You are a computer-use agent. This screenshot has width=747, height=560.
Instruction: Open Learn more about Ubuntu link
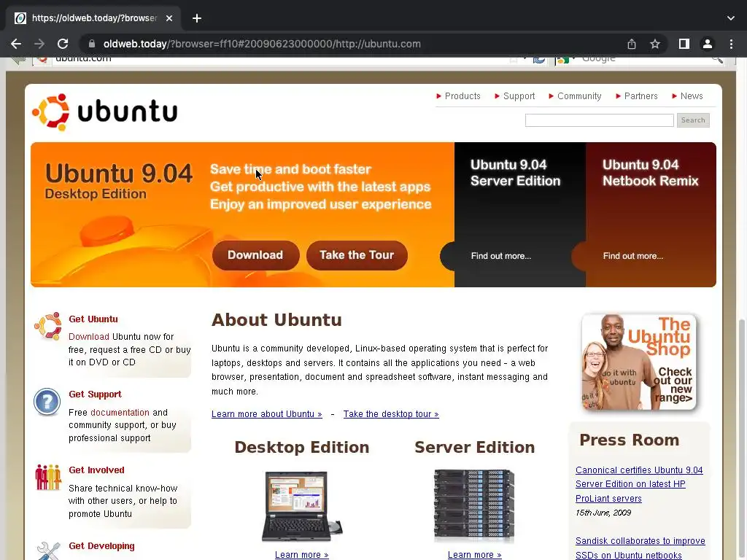click(x=267, y=414)
